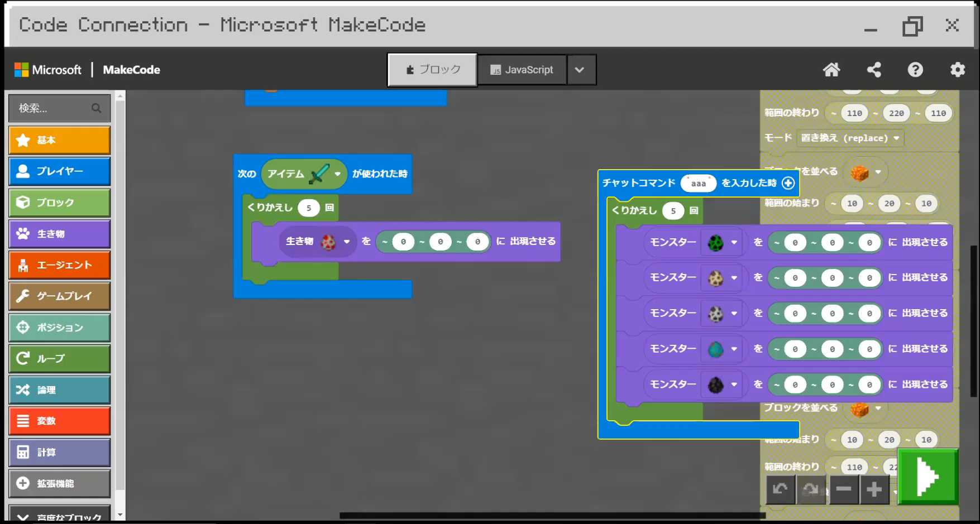Edit repeat count 5 in sword block
The height and width of the screenshot is (524, 980).
[x=309, y=208]
